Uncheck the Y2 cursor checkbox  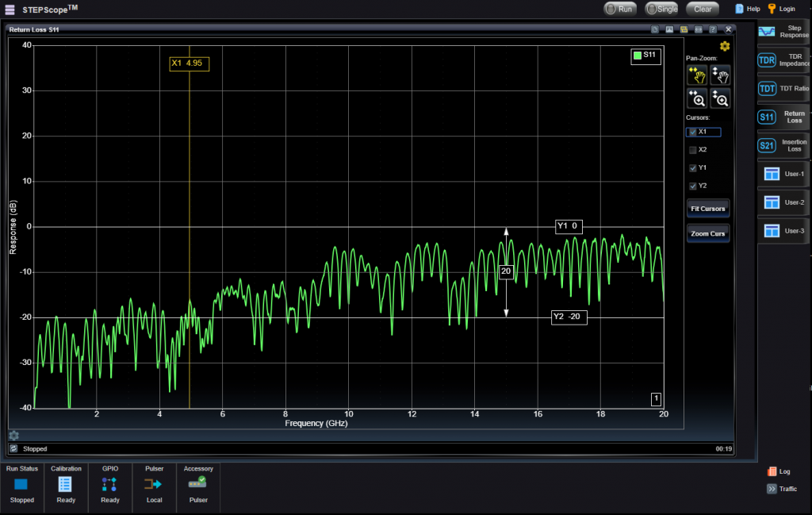(693, 186)
